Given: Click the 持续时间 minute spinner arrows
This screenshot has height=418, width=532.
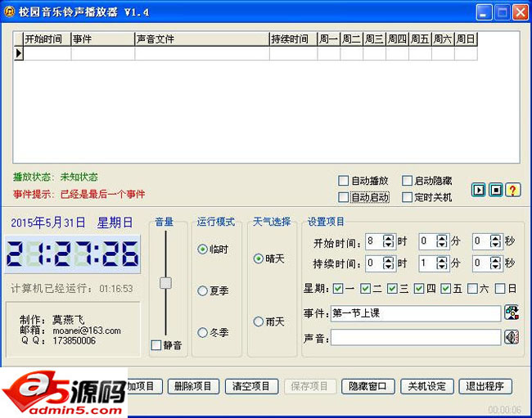Looking at the screenshot, I should 442,263.
